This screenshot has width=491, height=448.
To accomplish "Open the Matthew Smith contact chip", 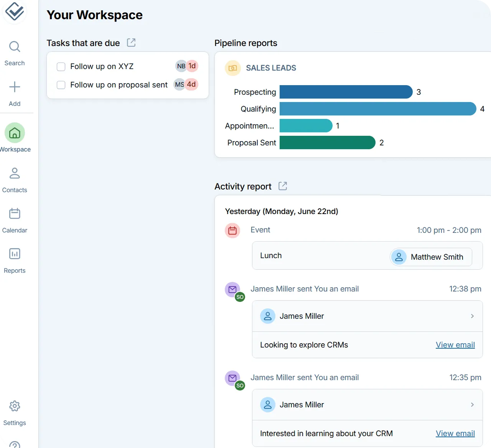I will [431, 257].
